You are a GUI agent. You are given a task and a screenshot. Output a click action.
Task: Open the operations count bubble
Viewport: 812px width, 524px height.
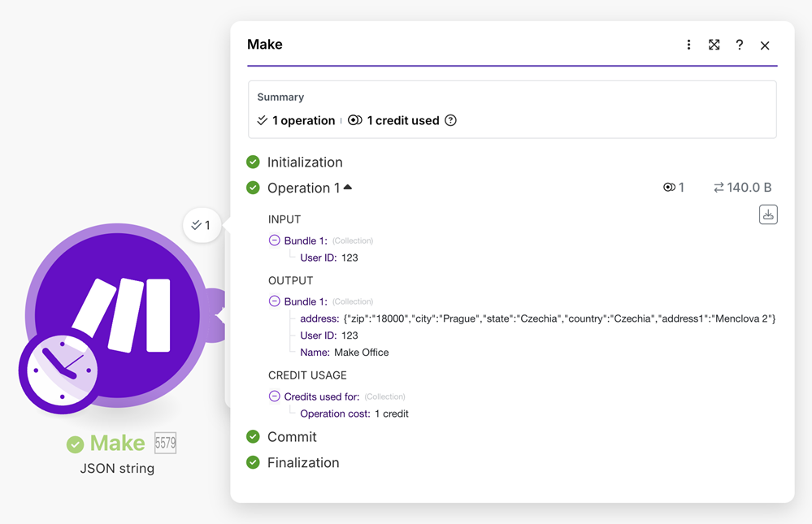tap(202, 225)
